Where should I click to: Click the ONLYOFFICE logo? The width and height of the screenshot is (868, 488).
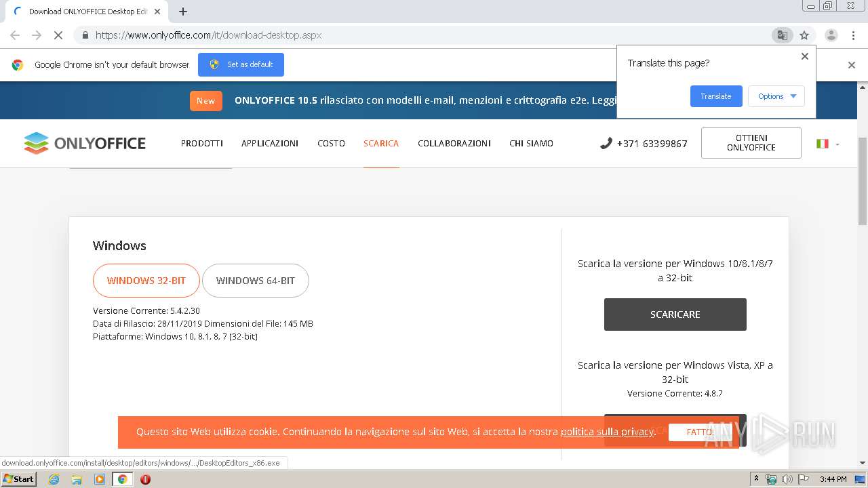[85, 143]
